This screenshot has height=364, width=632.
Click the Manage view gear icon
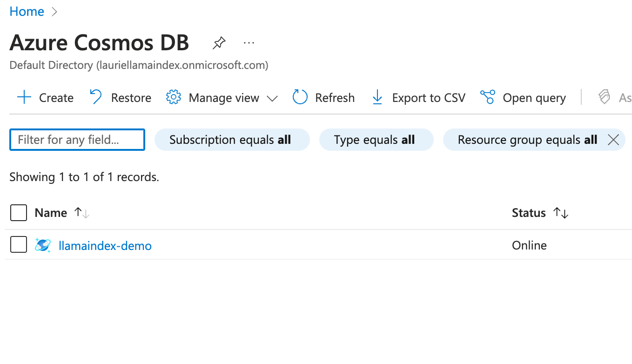point(173,97)
